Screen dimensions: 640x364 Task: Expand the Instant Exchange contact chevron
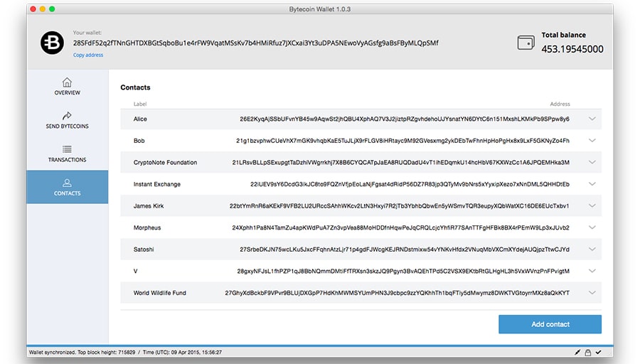[592, 184]
